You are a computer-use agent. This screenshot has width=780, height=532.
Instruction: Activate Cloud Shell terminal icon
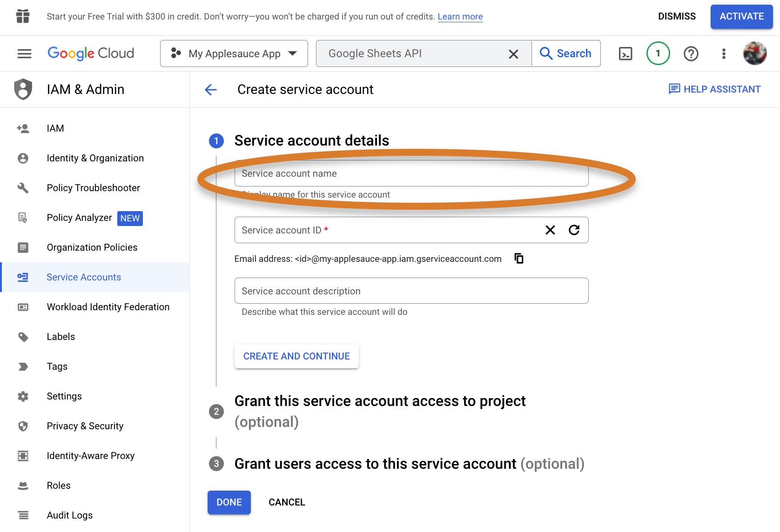coord(625,53)
